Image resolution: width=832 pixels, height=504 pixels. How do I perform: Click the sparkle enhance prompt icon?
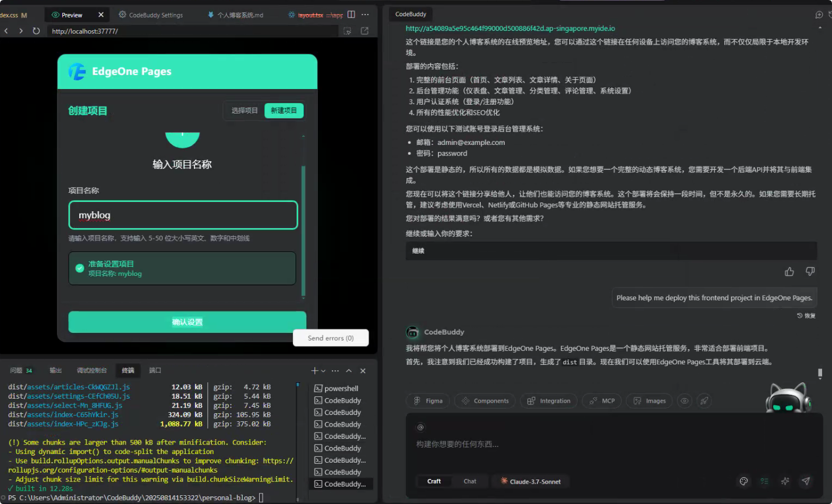click(785, 481)
